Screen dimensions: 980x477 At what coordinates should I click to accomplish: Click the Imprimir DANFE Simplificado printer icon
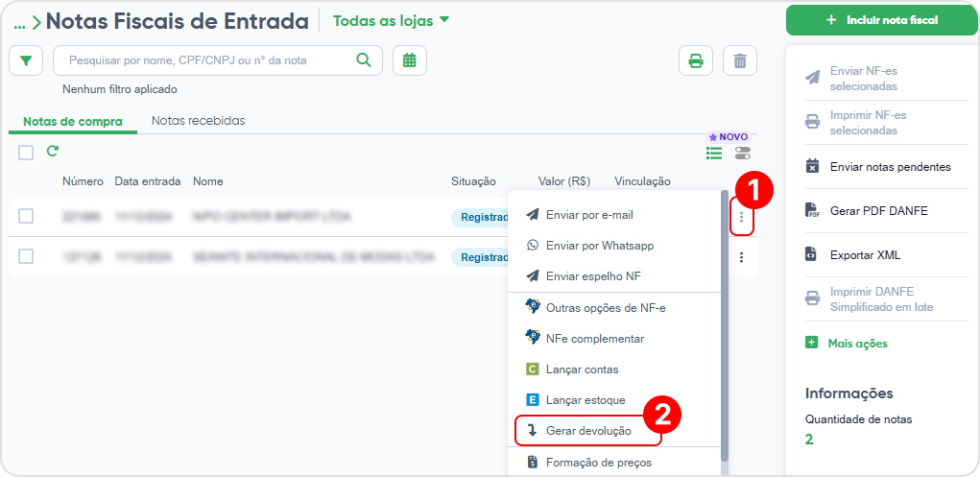(812, 298)
